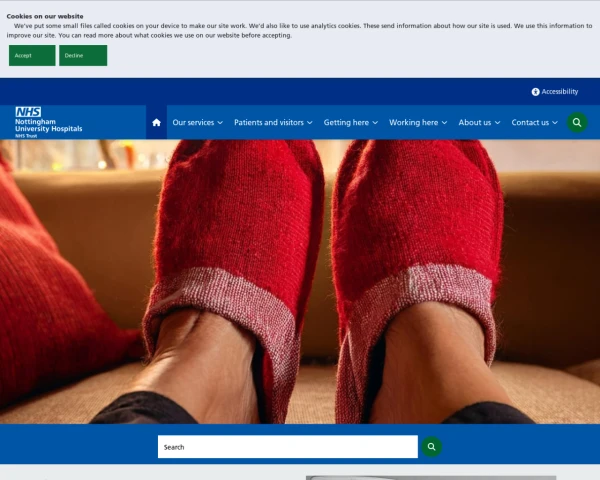The image size is (600, 480).
Task: Expand the Contact us menu
Action: tap(534, 122)
